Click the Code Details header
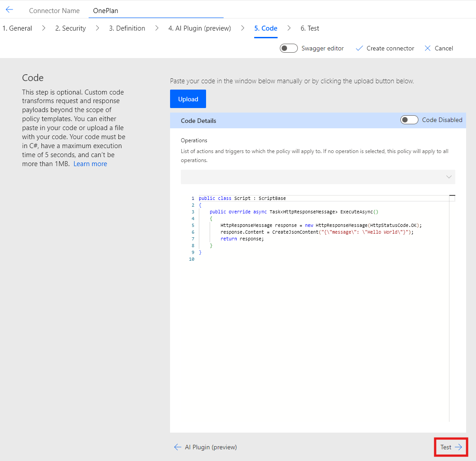This screenshot has height=461, width=476. click(x=198, y=121)
